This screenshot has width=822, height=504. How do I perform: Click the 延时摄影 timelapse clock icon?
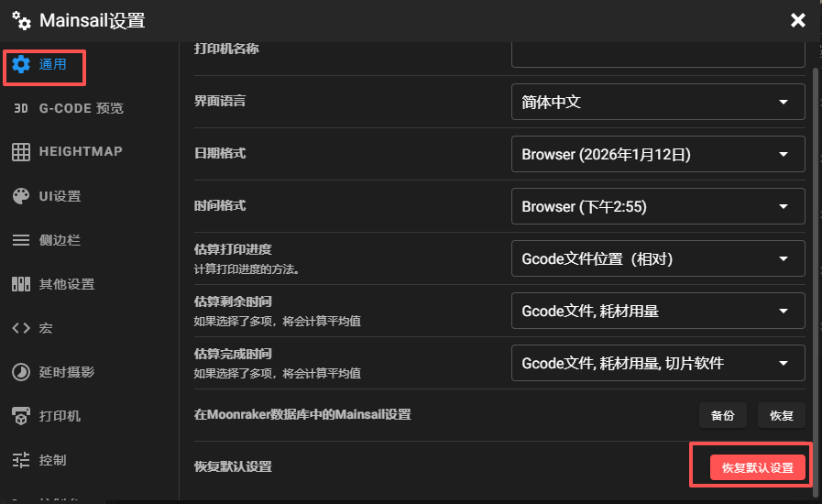pyautogui.click(x=21, y=372)
